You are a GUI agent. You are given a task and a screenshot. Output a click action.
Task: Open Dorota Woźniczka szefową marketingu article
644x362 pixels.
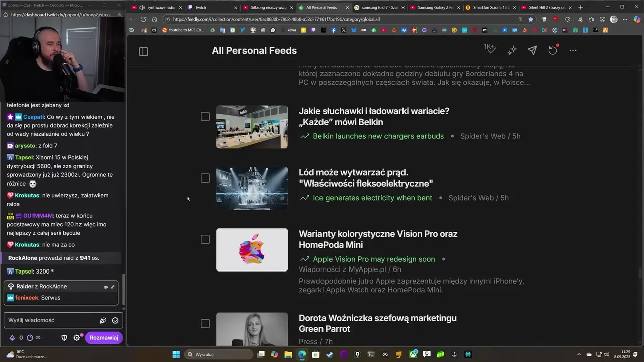click(378, 323)
